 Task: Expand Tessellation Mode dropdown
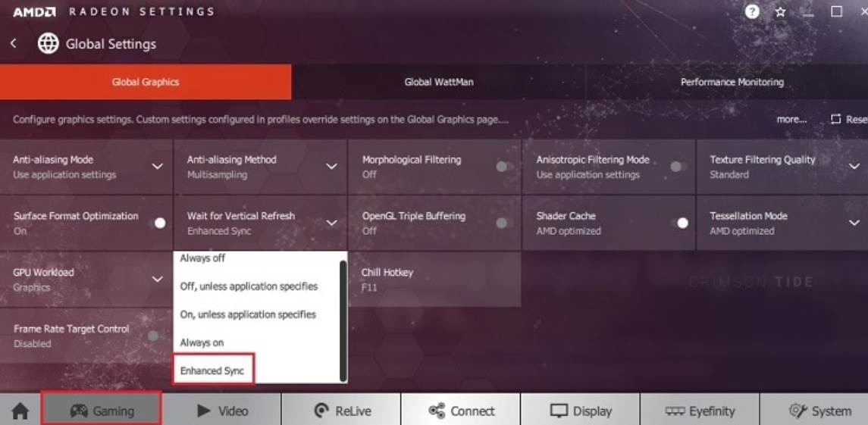coord(854,223)
